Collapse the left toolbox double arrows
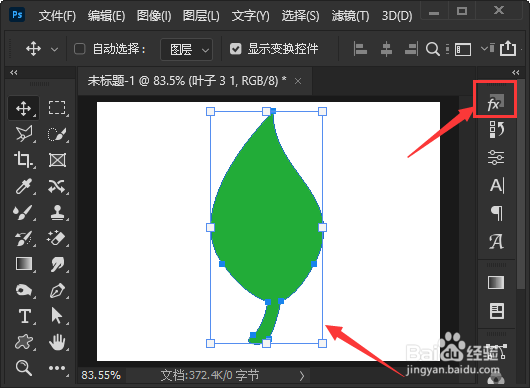Screen dimensions: 530x388 click(x=14, y=72)
